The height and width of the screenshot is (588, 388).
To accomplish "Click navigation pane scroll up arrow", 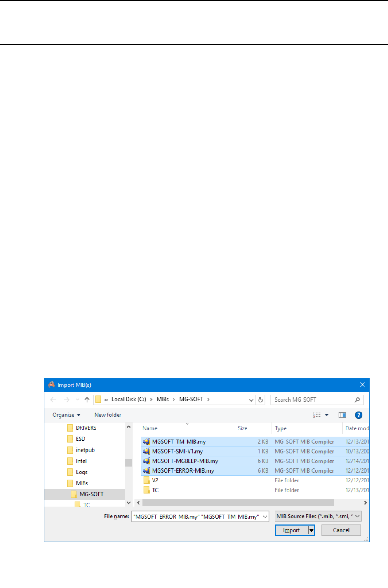I will (129, 427).
